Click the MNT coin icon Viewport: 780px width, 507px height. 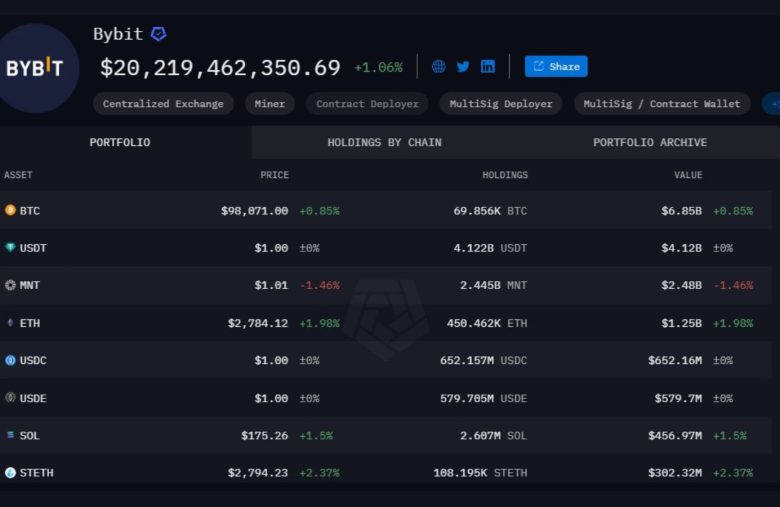[10, 285]
